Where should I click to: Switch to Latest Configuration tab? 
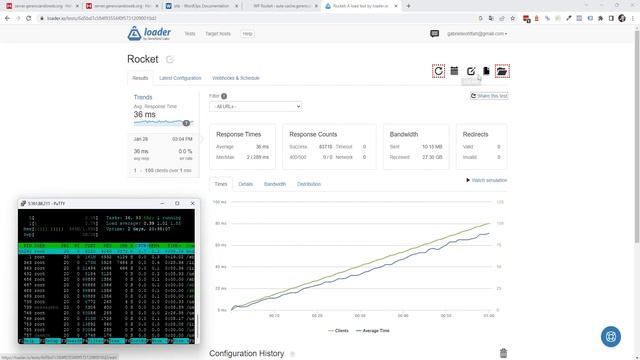(180, 78)
